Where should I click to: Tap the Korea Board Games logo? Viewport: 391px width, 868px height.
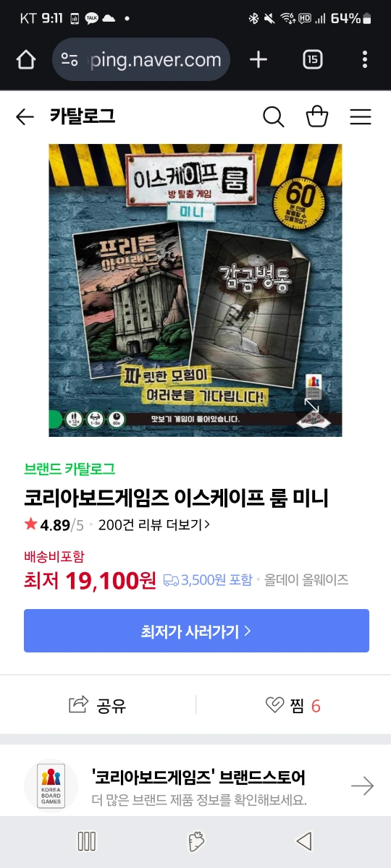coord(51,786)
